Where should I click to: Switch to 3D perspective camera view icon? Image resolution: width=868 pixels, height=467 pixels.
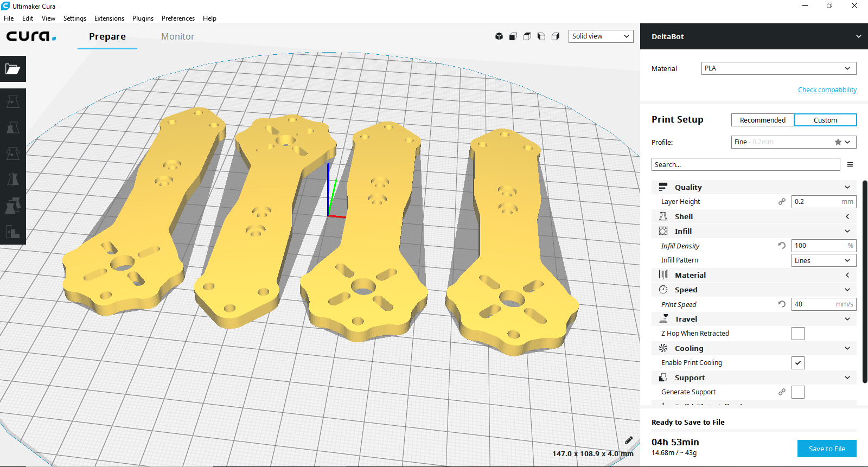coord(499,36)
